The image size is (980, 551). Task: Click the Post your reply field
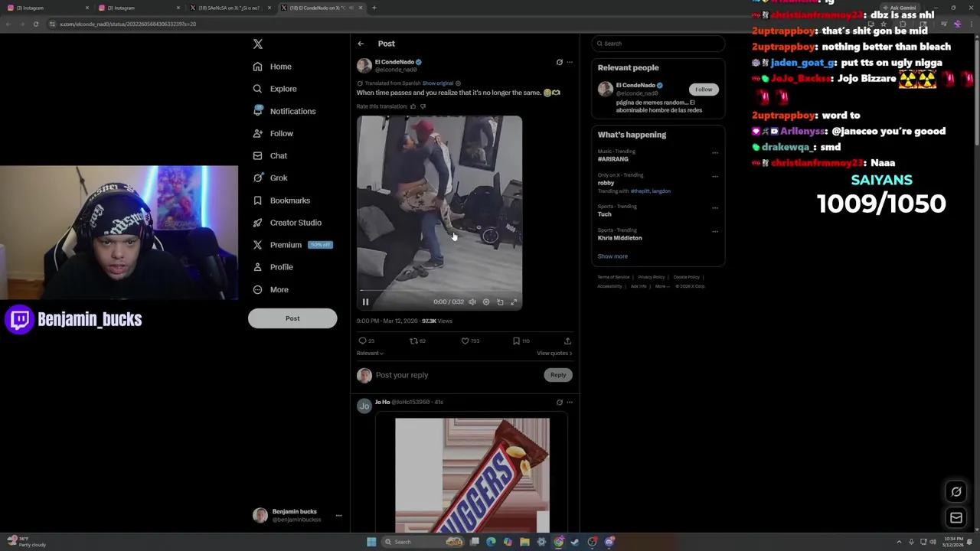click(458, 375)
